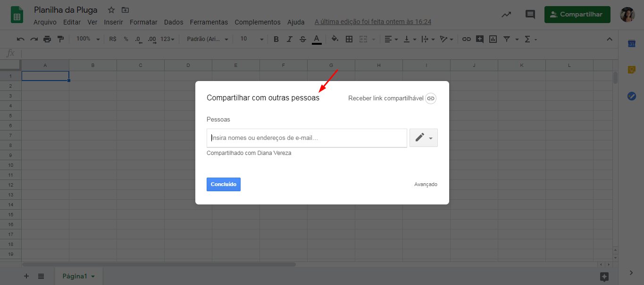Toggle strikethrough formatting
The image size is (644, 285).
[303, 39]
